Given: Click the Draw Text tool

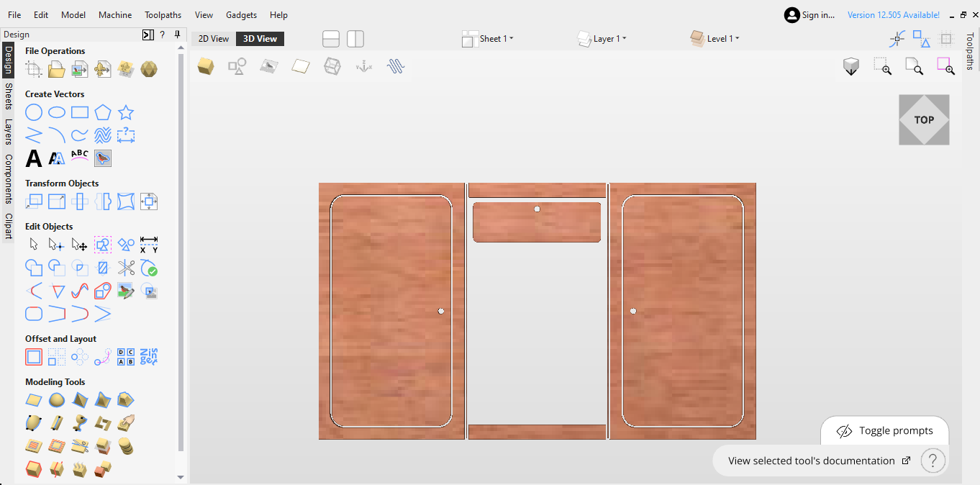Looking at the screenshot, I should coord(34,158).
